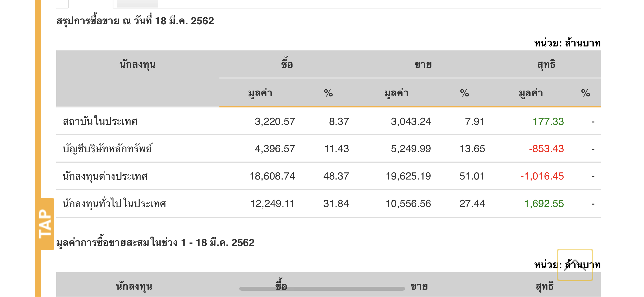Click foreign investors sell value 19,625.19
The width and height of the screenshot is (644, 297).
(408, 176)
